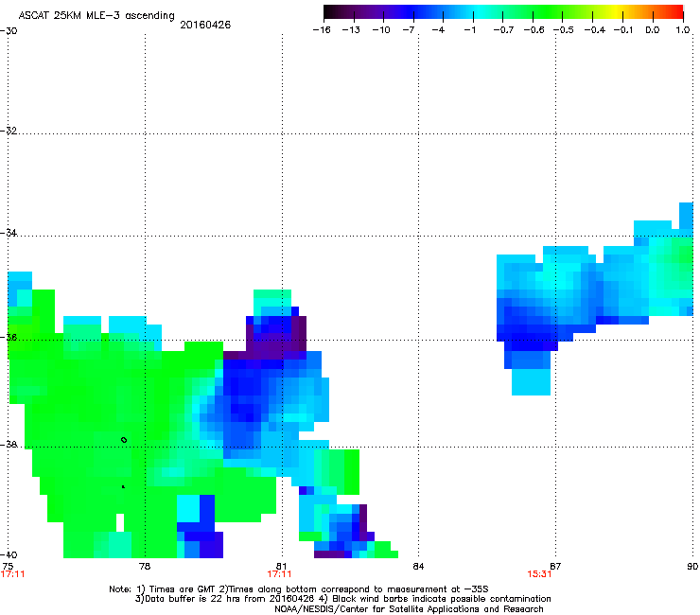The width and height of the screenshot is (700, 615).
Task: Click the color bar label -1
Action: 469,30
